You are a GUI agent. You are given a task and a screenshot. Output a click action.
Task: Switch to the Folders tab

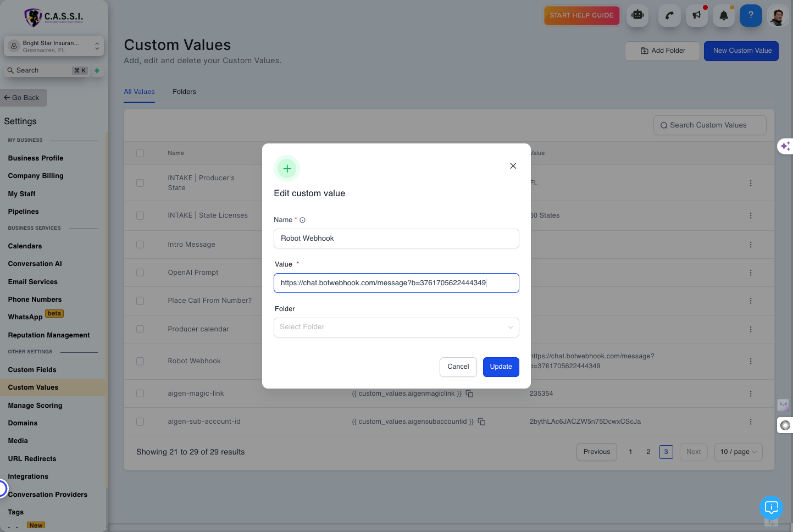tap(184, 92)
